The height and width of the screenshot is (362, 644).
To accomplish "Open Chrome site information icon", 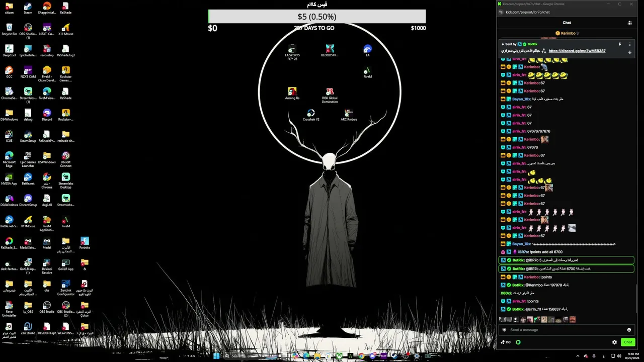I will [x=500, y=12].
